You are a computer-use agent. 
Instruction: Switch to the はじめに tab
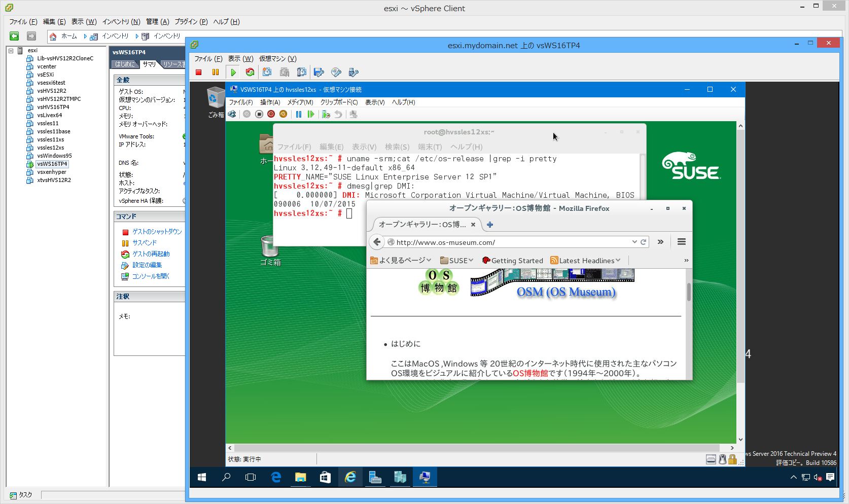[x=125, y=64]
